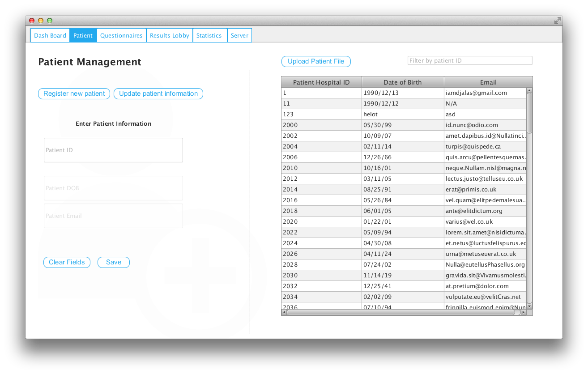Screen dimensions: 588x374
Task: Select the Server tab
Action: click(239, 36)
